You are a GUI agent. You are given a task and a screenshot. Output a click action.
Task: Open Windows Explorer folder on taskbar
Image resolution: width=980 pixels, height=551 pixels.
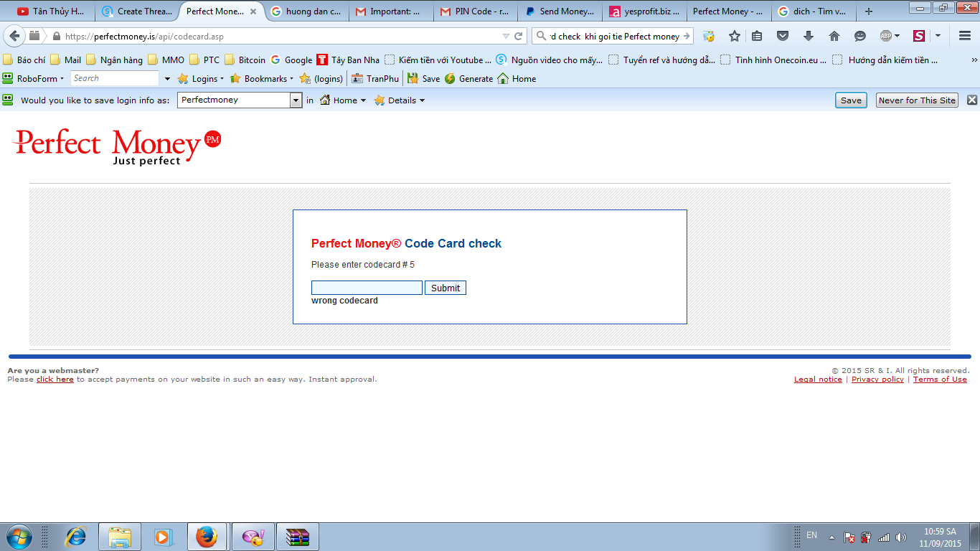pos(120,537)
